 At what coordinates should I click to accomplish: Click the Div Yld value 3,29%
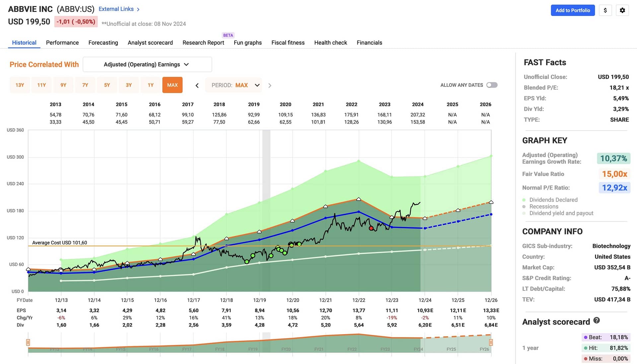tap(621, 109)
